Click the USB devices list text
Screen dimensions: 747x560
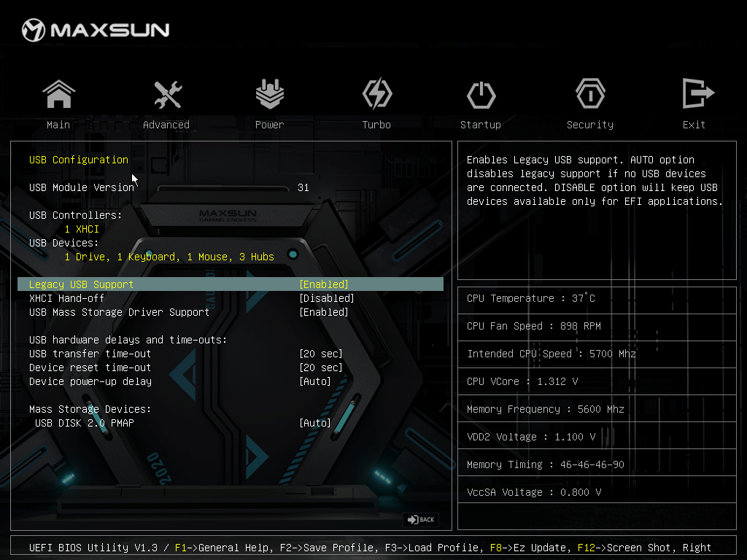169,257
